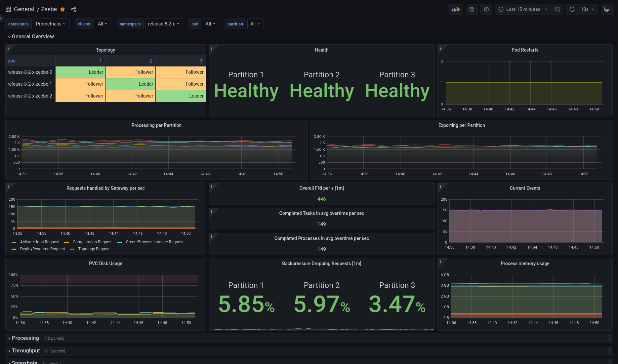Expand the Processing row
This screenshot has width=618, height=364.
(x=25, y=338)
